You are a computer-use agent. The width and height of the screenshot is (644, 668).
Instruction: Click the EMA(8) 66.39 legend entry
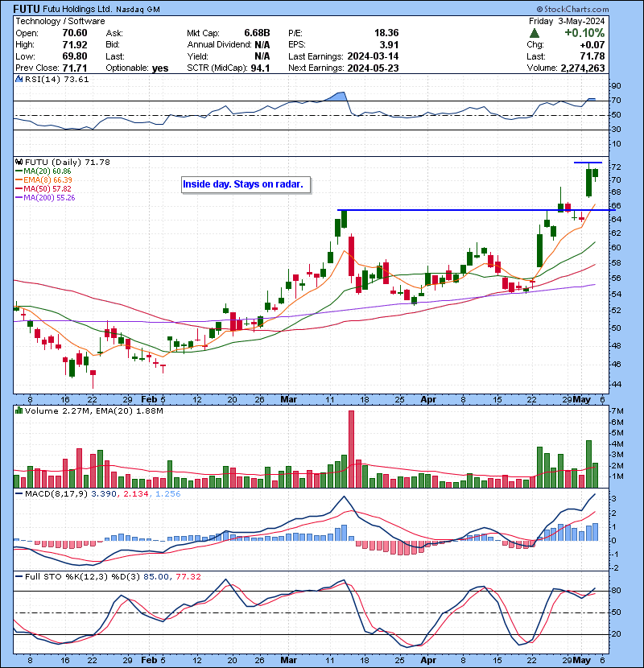(x=44, y=179)
